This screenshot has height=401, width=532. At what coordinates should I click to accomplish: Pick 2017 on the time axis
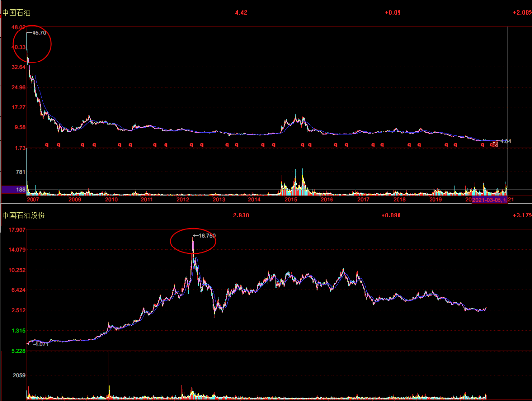(x=364, y=199)
